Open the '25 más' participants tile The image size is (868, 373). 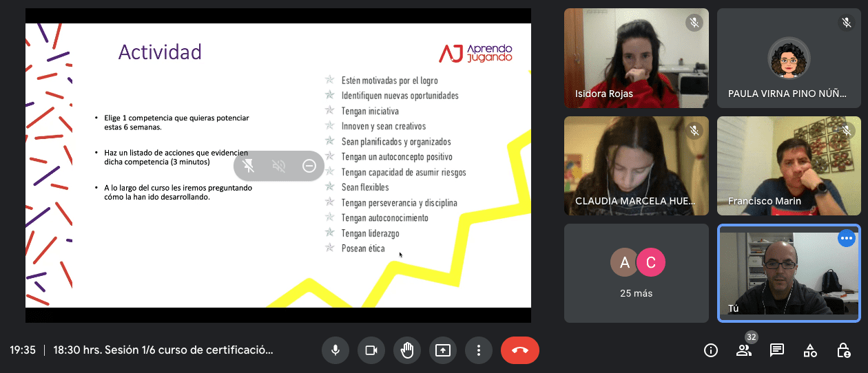(637, 273)
